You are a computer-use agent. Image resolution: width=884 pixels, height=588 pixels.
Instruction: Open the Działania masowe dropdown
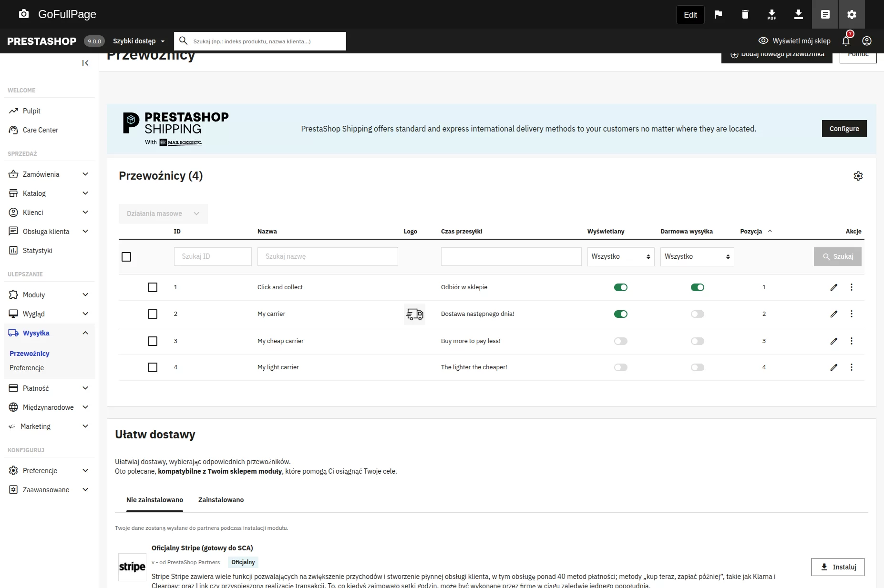click(163, 213)
